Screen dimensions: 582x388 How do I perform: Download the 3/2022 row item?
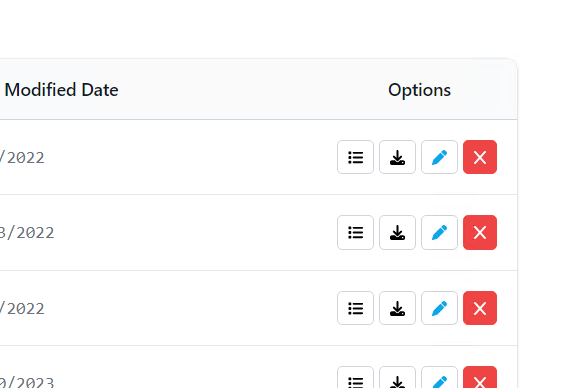[397, 232]
